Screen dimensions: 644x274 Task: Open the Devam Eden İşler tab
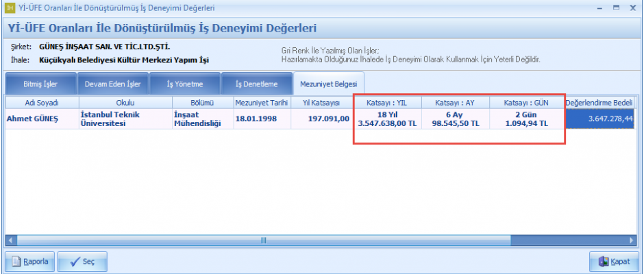click(x=112, y=84)
